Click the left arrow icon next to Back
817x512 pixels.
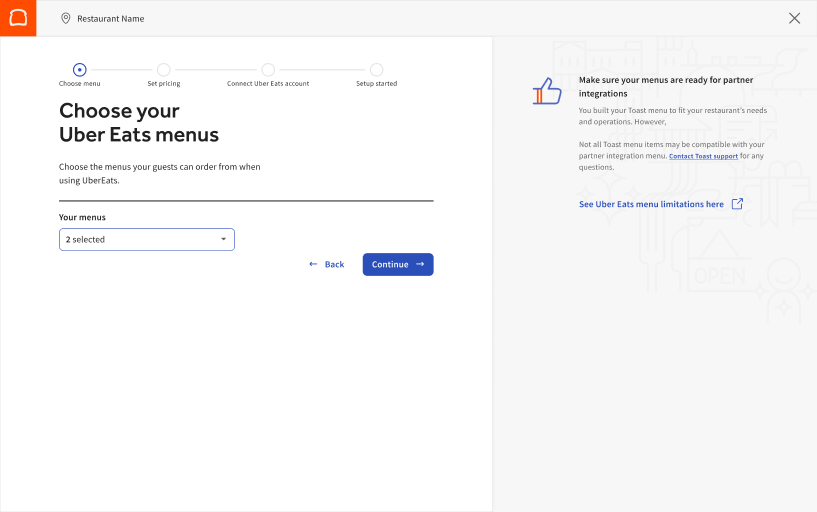click(x=313, y=264)
